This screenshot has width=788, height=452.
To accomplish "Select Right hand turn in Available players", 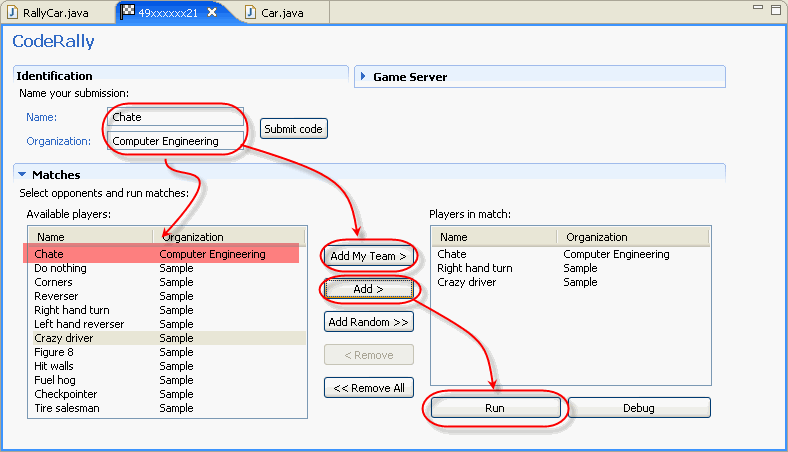I will pyautogui.click(x=169, y=310).
